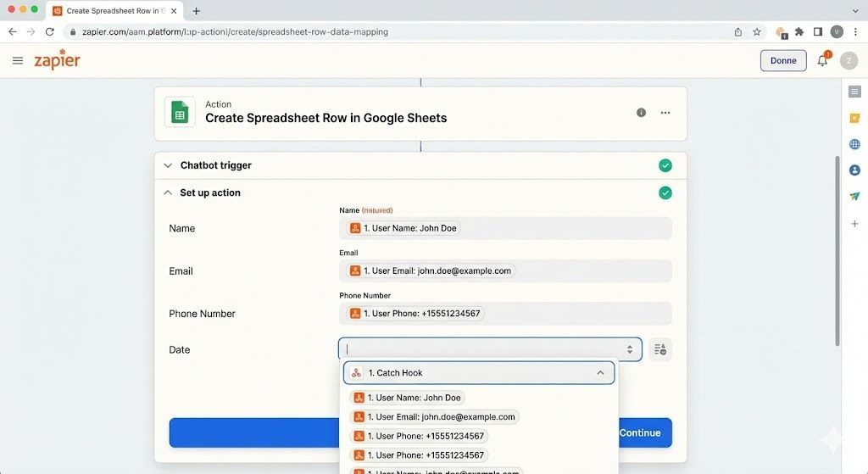Click the page vertical scrollbar
The height and width of the screenshot is (474, 868).
[x=837, y=251]
